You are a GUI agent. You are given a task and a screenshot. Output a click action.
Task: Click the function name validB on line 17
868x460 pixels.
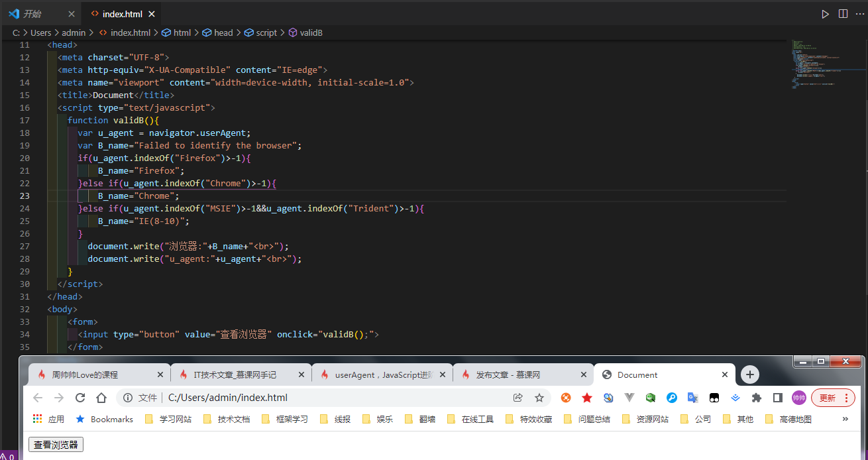pos(129,120)
